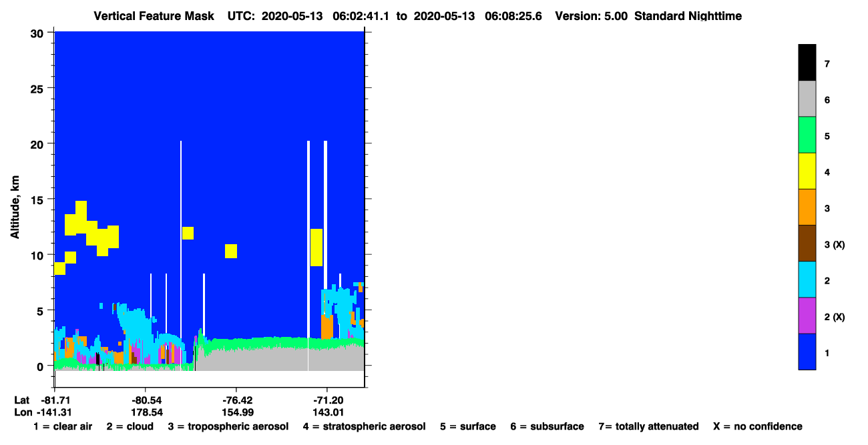Click the '6 = subsurface' legend text
The image size is (868, 445).
coord(548,426)
